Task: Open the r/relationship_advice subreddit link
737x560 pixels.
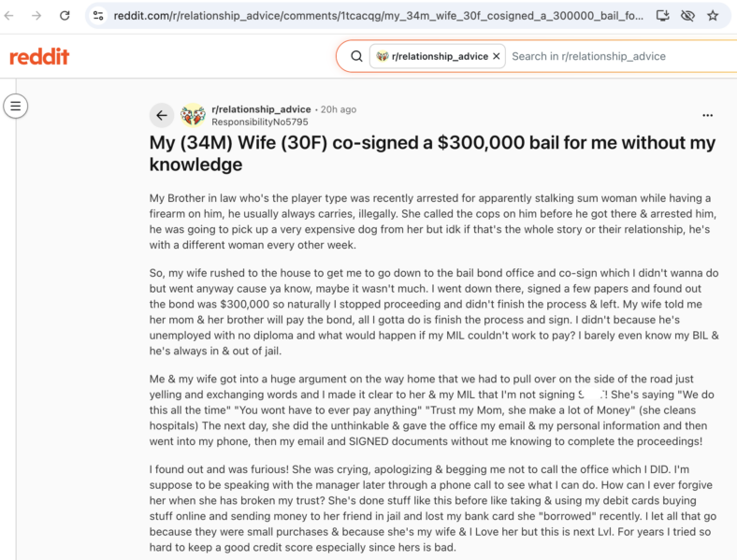Action: click(x=261, y=109)
